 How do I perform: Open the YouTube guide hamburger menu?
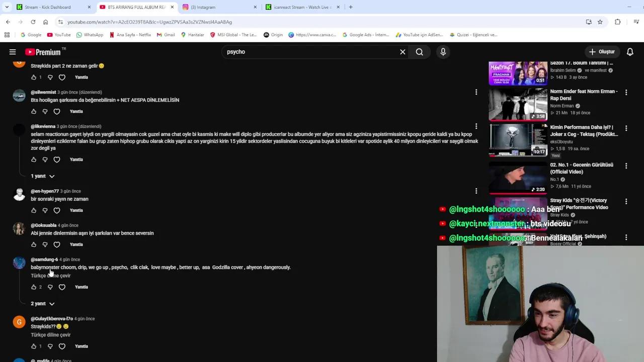(13, 52)
